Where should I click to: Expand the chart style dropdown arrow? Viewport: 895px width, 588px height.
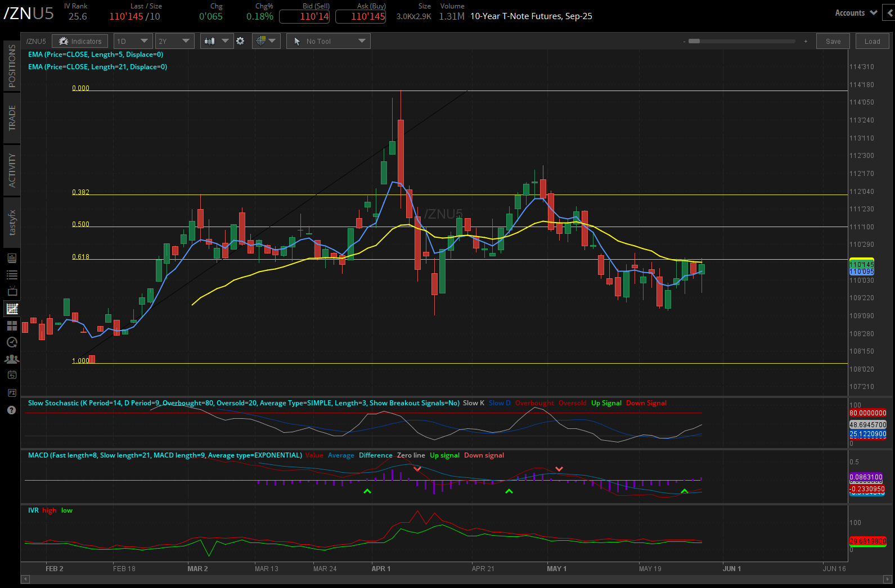[226, 41]
